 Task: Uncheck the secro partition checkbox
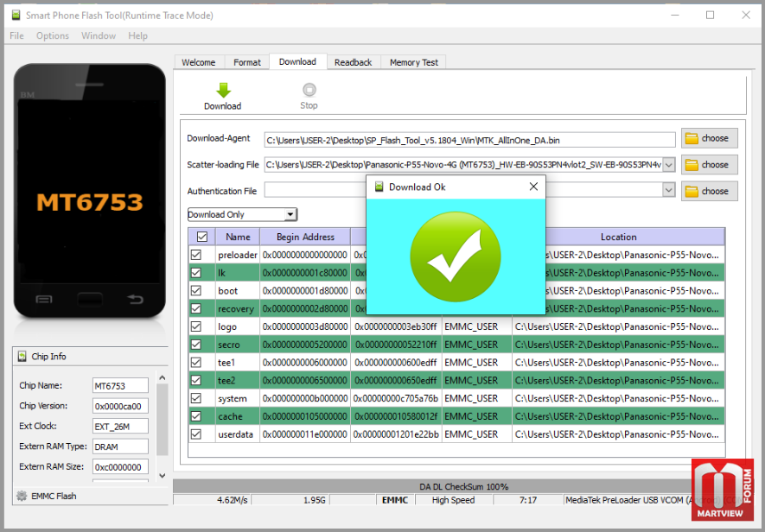(196, 345)
